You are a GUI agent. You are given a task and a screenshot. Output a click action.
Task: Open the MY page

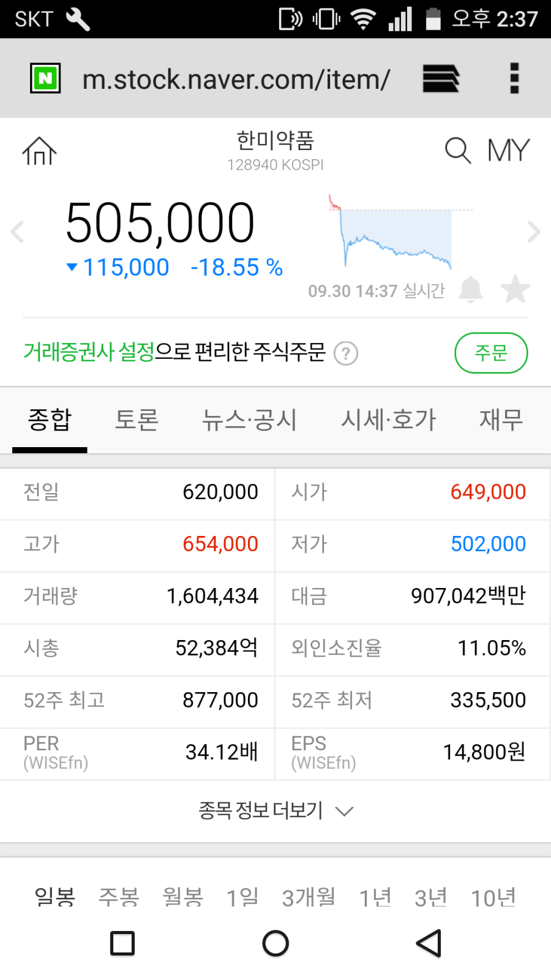[508, 151]
